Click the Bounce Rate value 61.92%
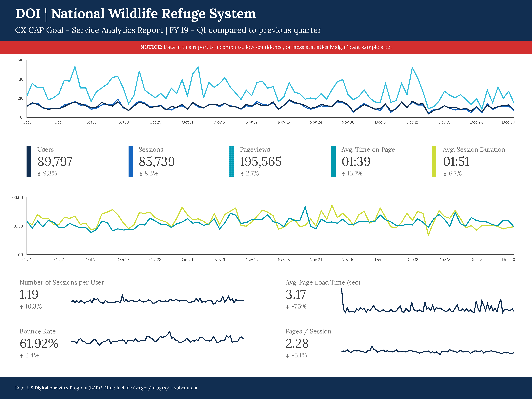532x399 pixels. (39, 343)
